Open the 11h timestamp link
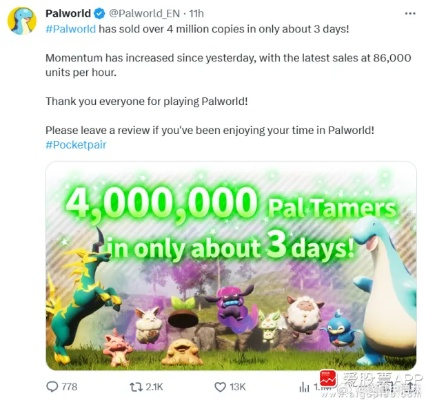The image size is (426, 400). 196,13
